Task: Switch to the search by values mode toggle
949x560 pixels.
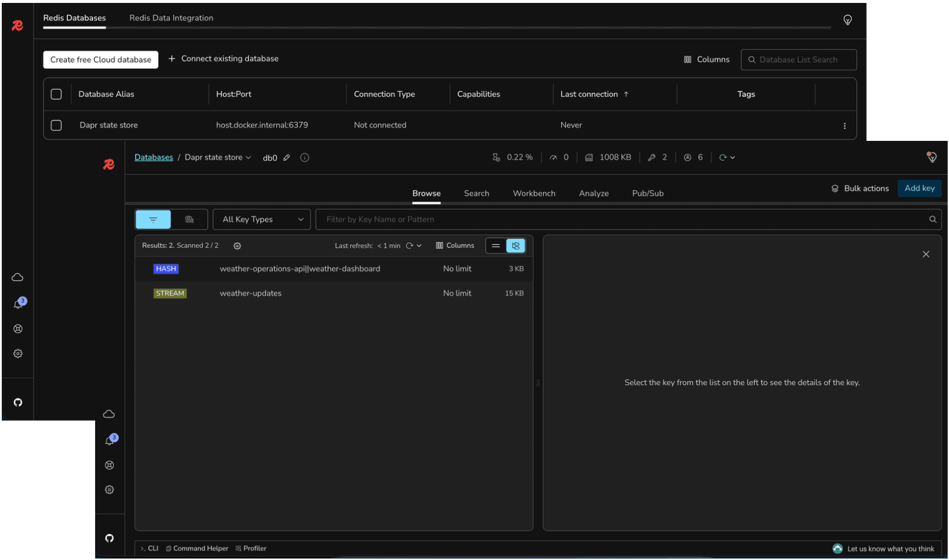Action: tap(189, 220)
